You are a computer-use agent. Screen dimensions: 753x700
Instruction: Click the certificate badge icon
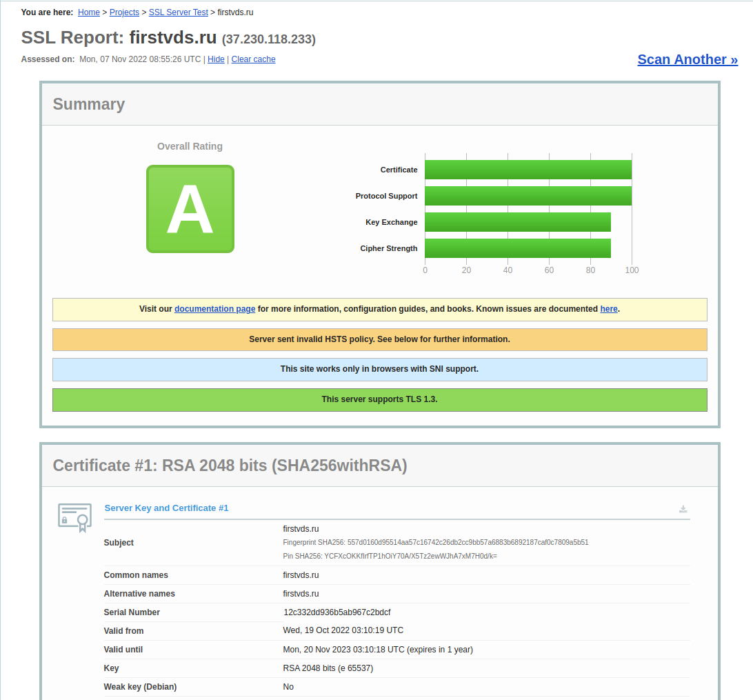coord(75,517)
